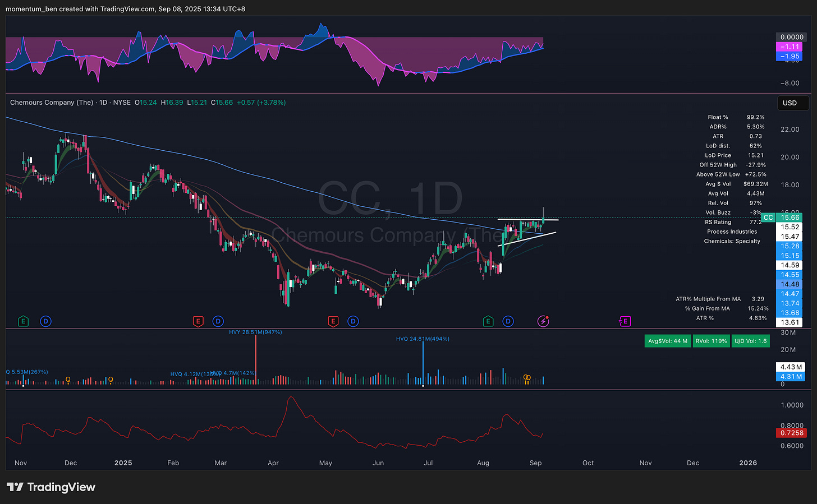Click the Chemicals: Specialty industry text
This screenshot has width=817, height=504.
pos(732,241)
